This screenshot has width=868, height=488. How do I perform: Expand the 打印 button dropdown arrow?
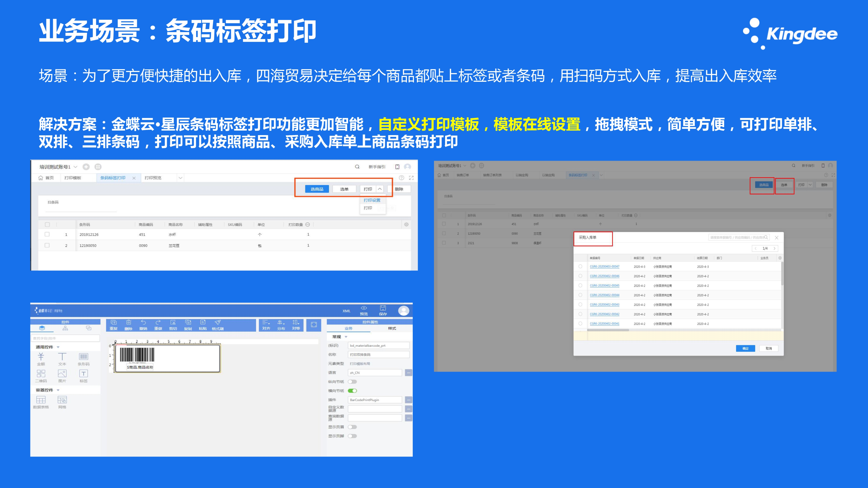pos(380,189)
